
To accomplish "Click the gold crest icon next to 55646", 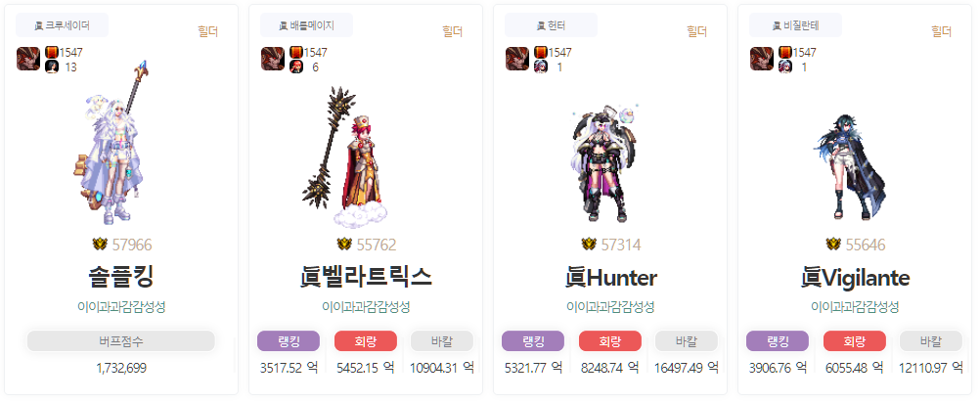I will 833,245.
